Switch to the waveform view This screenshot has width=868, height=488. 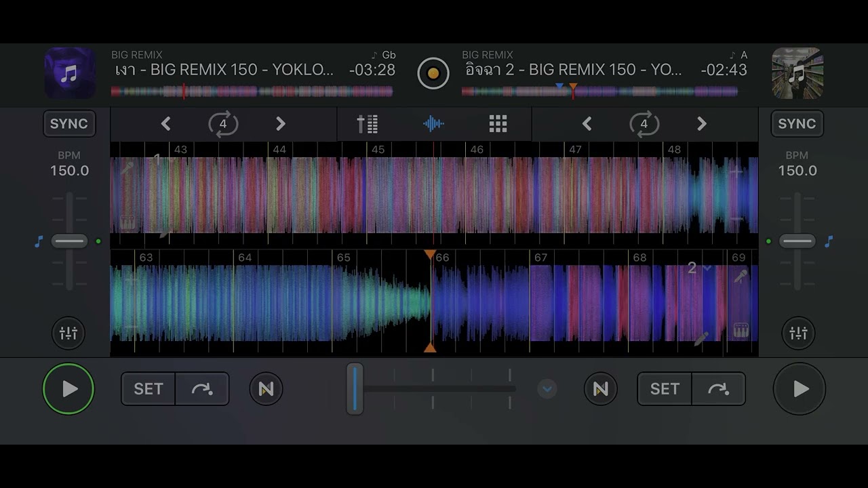[433, 124]
